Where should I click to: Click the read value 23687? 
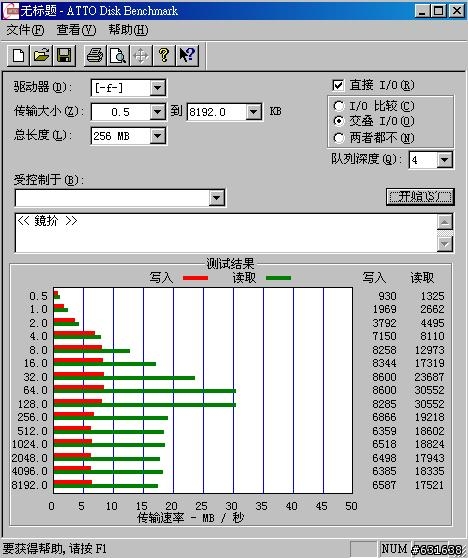tap(430, 377)
